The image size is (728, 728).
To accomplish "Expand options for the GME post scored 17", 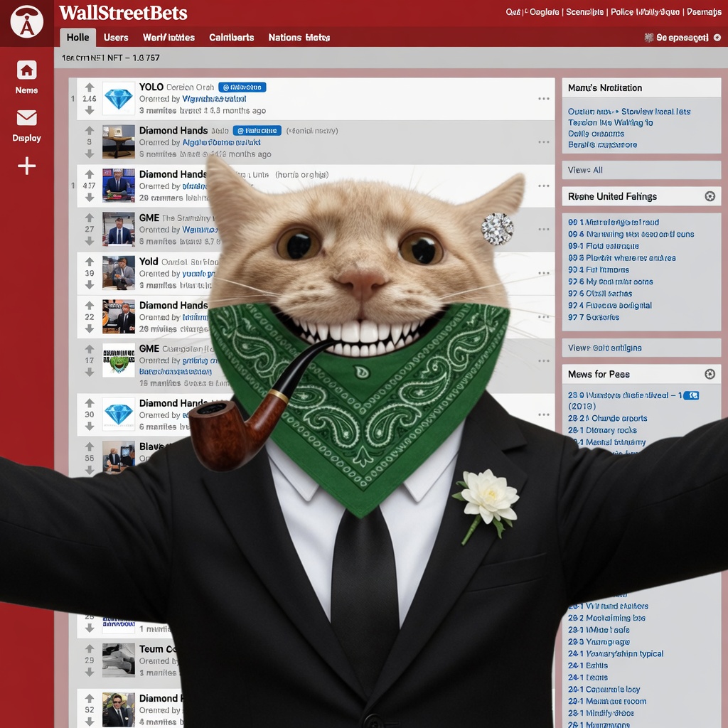I will coord(544,360).
